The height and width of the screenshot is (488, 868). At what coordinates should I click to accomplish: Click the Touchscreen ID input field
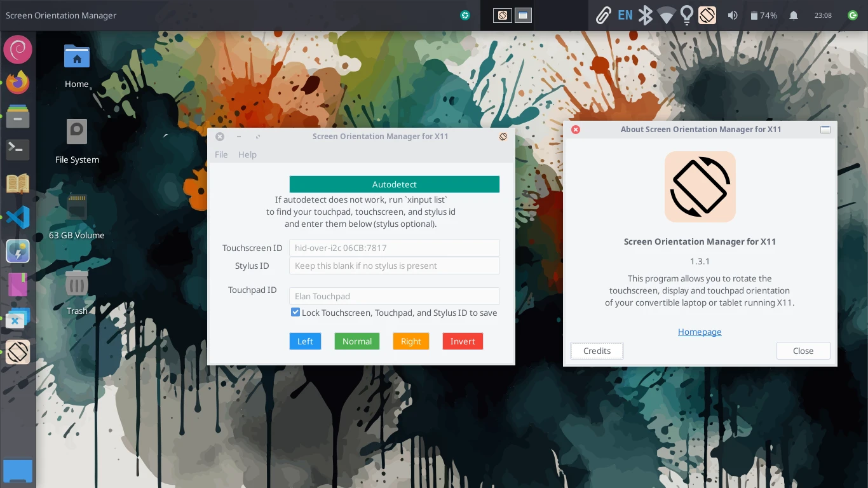394,248
